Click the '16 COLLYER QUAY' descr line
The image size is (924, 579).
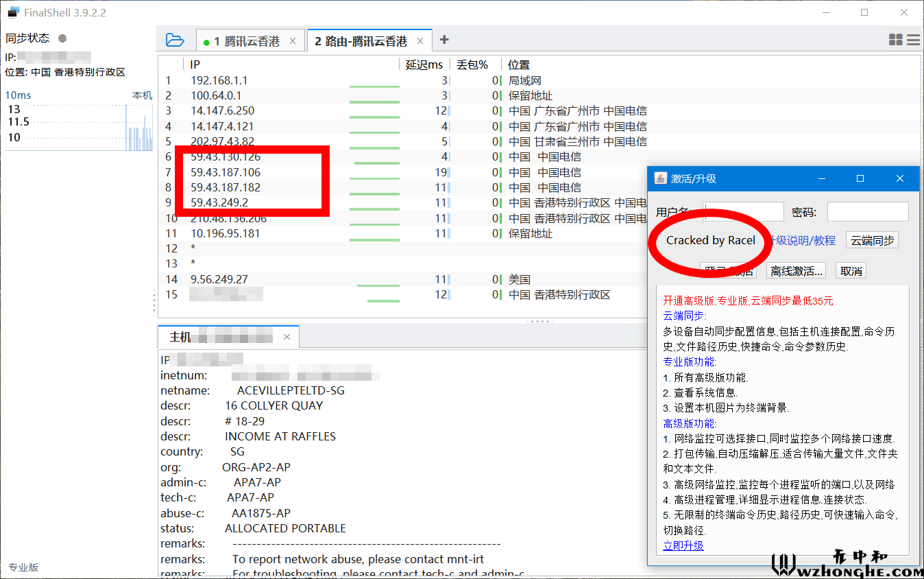pos(273,405)
